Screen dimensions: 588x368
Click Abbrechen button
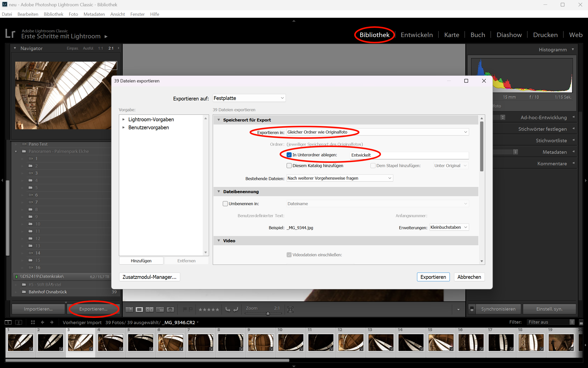[x=469, y=277]
